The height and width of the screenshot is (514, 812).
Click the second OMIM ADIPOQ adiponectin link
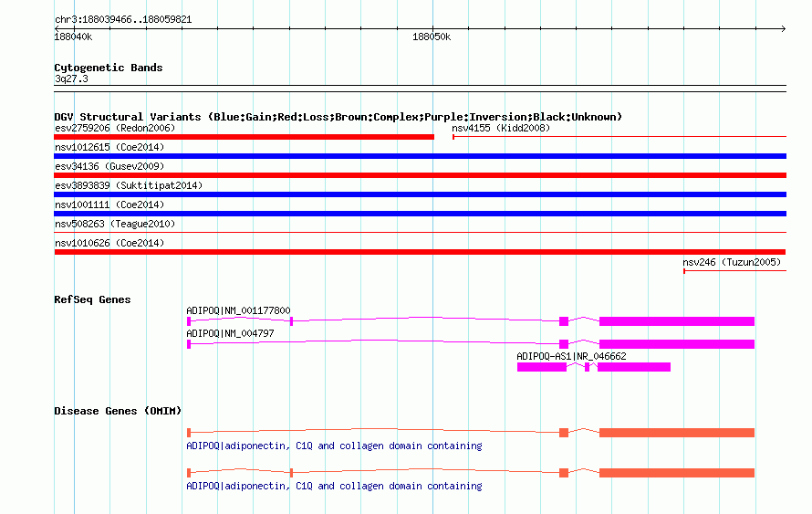(x=334, y=486)
